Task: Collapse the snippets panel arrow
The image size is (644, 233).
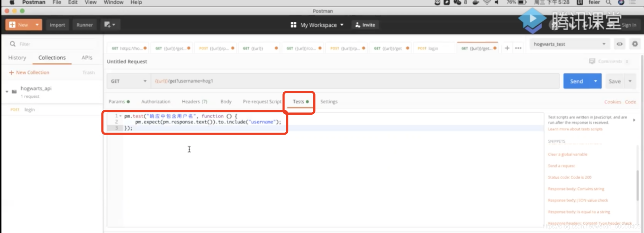Action: (634, 120)
